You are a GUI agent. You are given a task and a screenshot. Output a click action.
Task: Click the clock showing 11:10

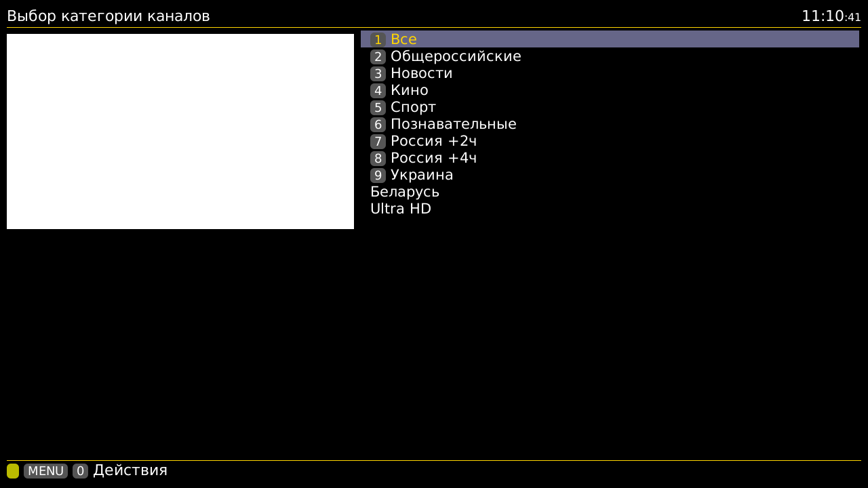click(x=831, y=16)
